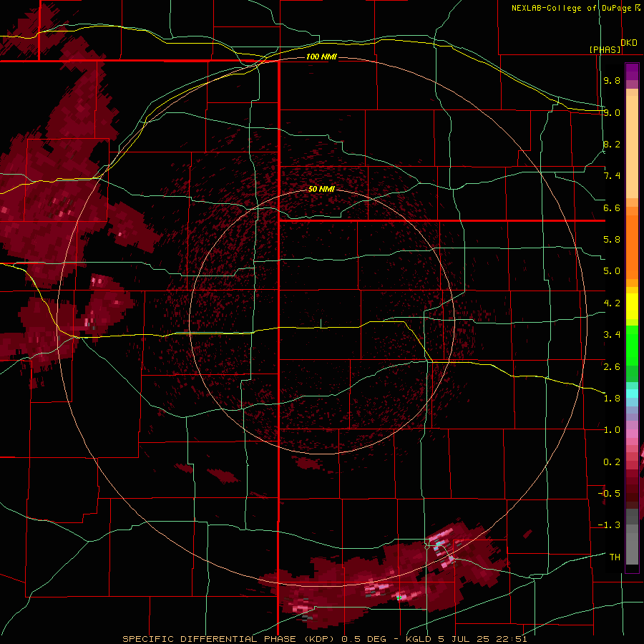Click the 50 NMI range ring label
Image resolution: width=644 pixels, height=644 pixels.
pos(321,189)
